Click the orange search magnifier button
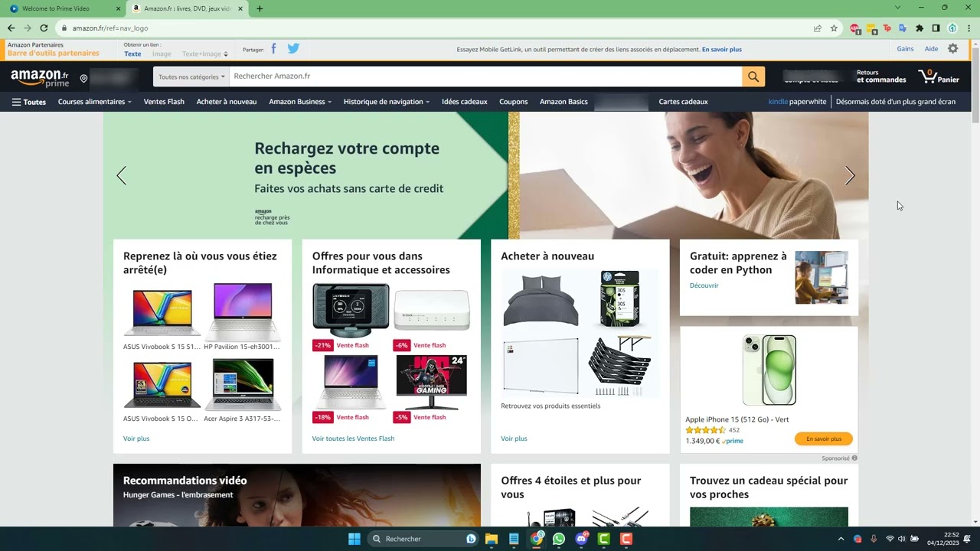This screenshot has height=551, width=980. point(753,77)
